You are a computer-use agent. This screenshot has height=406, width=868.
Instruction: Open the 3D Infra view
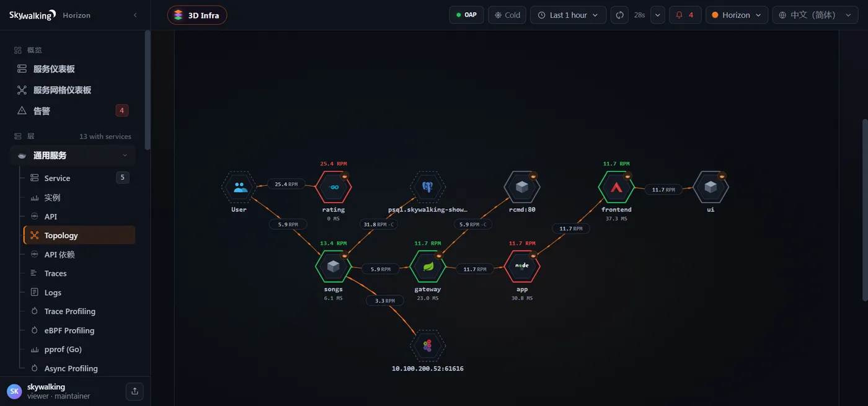click(x=197, y=15)
